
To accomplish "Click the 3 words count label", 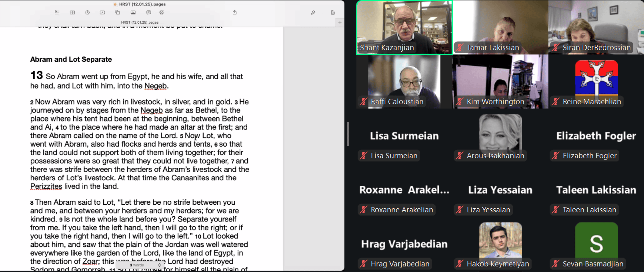I will click(137, 265).
